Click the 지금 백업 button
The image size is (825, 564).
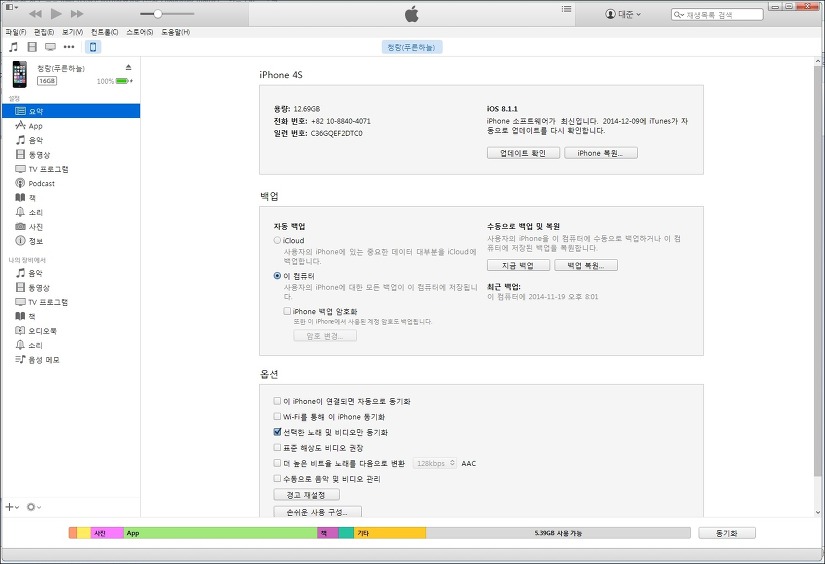pos(518,265)
